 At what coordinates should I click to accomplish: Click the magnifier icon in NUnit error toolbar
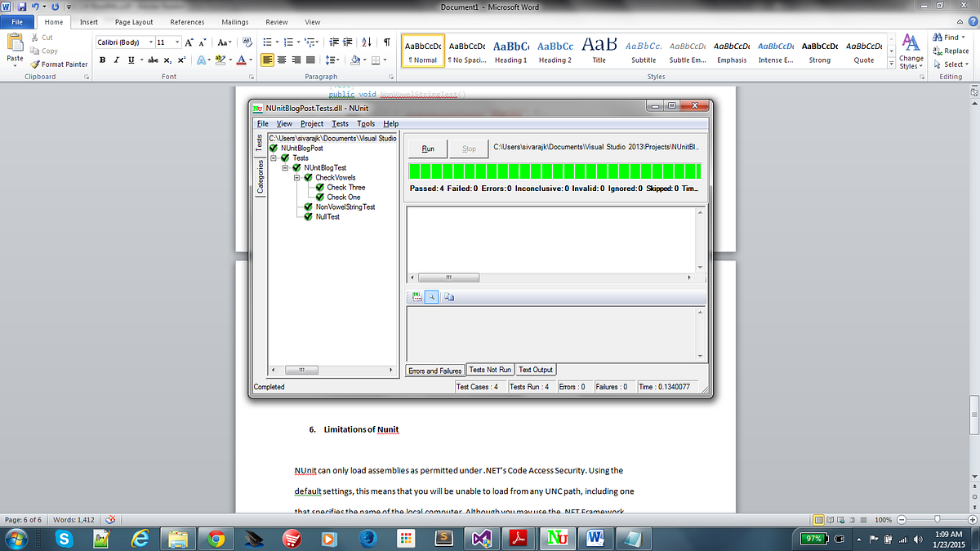tap(433, 297)
